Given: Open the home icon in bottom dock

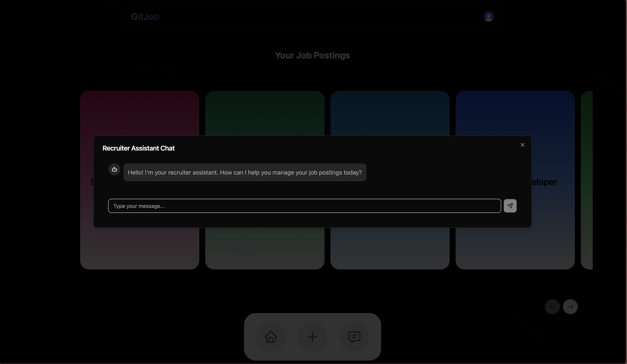Looking at the screenshot, I should pyautogui.click(x=271, y=337).
